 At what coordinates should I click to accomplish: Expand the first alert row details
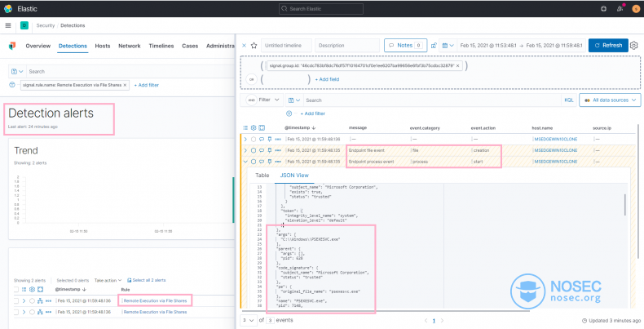pyautogui.click(x=24, y=301)
